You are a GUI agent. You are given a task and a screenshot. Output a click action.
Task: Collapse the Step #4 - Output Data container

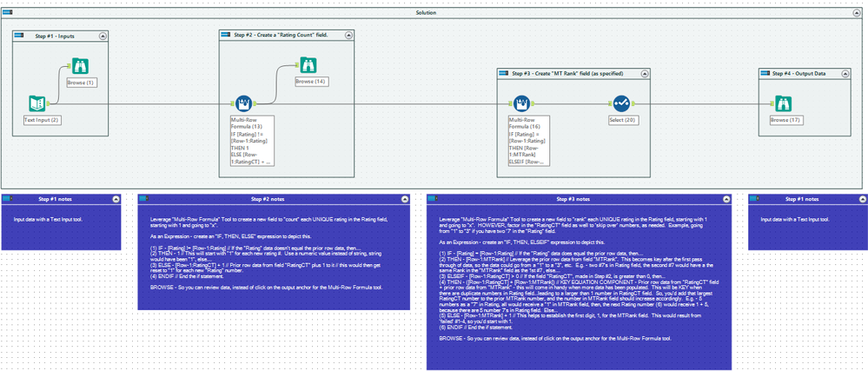pos(845,73)
